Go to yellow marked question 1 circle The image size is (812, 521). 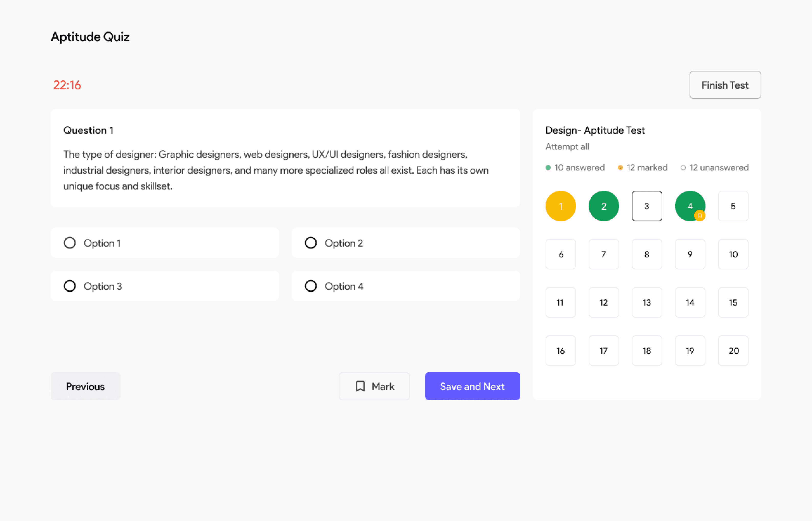tap(560, 206)
